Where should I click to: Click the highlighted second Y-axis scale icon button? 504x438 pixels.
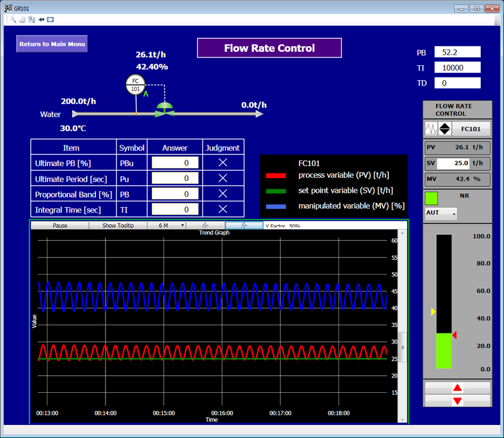244,226
